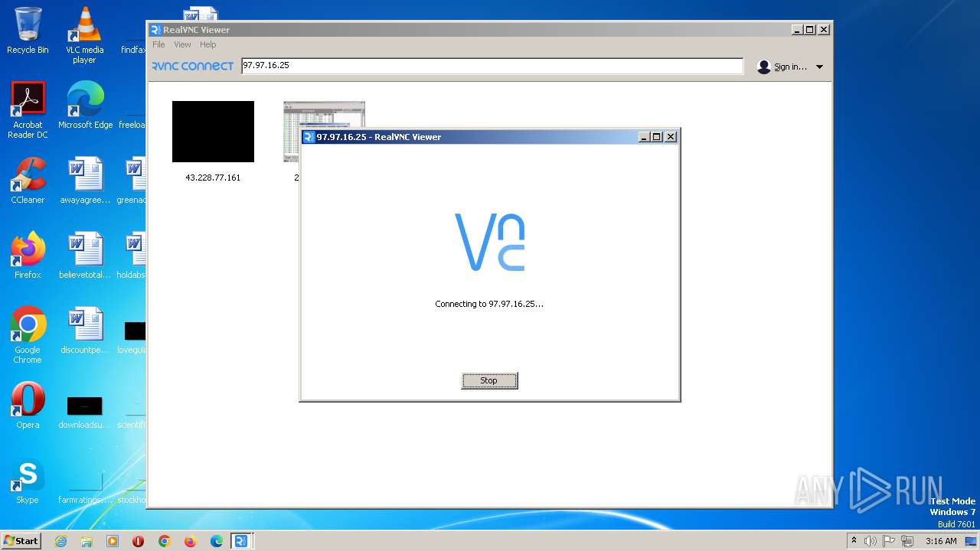The image size is (980, 551).
Task: Expand the Sign in dropdown arrow
Action: click(819, 67)
